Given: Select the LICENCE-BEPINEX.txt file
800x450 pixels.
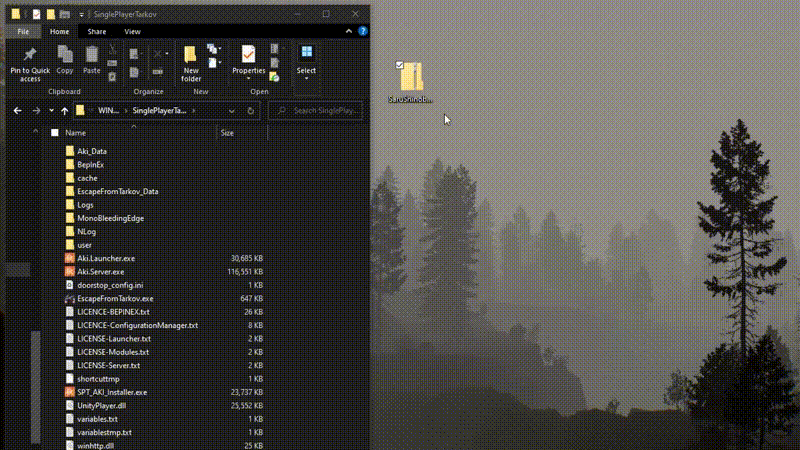Looking at the screenshot, I should pos(113,312).
